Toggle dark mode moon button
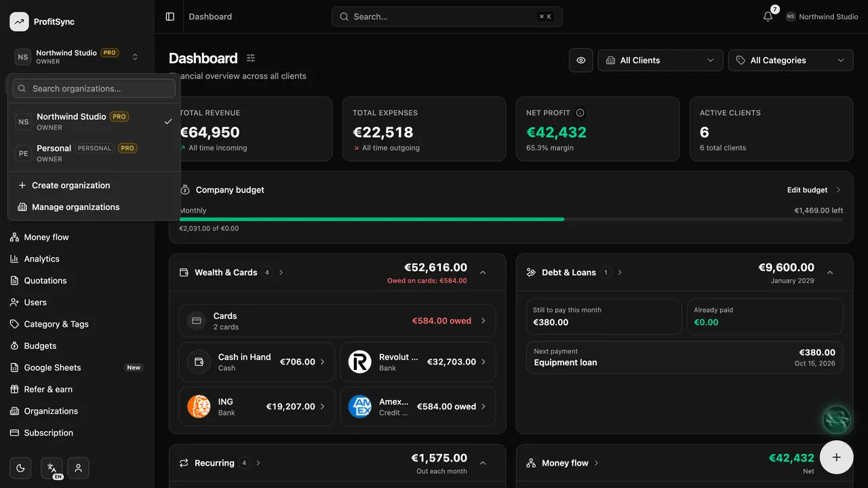 (20, 468)
